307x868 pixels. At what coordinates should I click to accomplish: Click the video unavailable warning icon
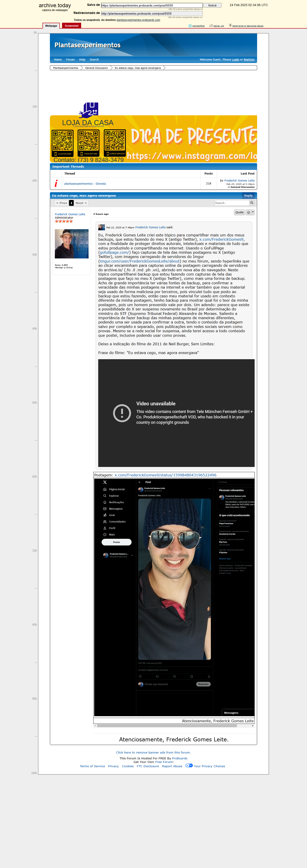[122, 413]
